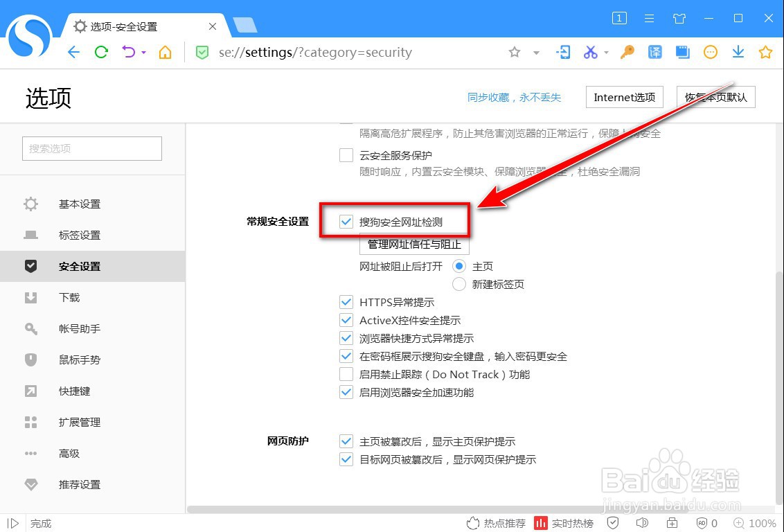Open a new tab
The width and height of the screenshot is (784, 532).
click(245, 25)
